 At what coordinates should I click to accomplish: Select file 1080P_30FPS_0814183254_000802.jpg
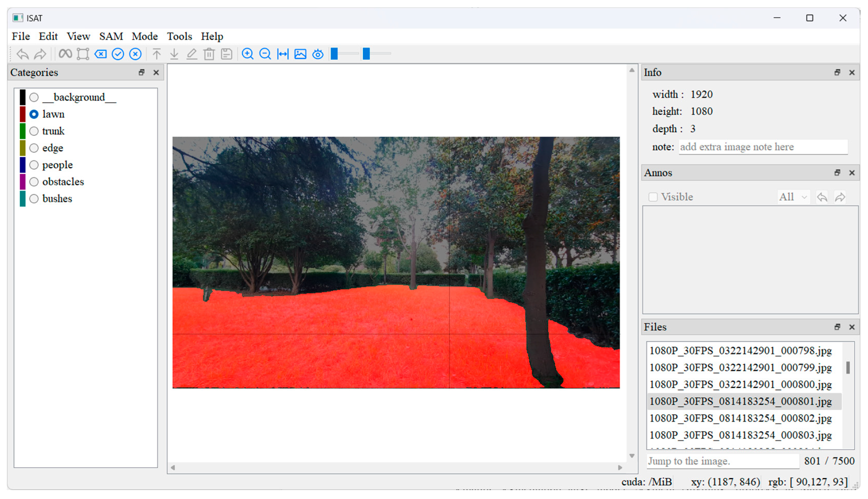tap(740, 418)
